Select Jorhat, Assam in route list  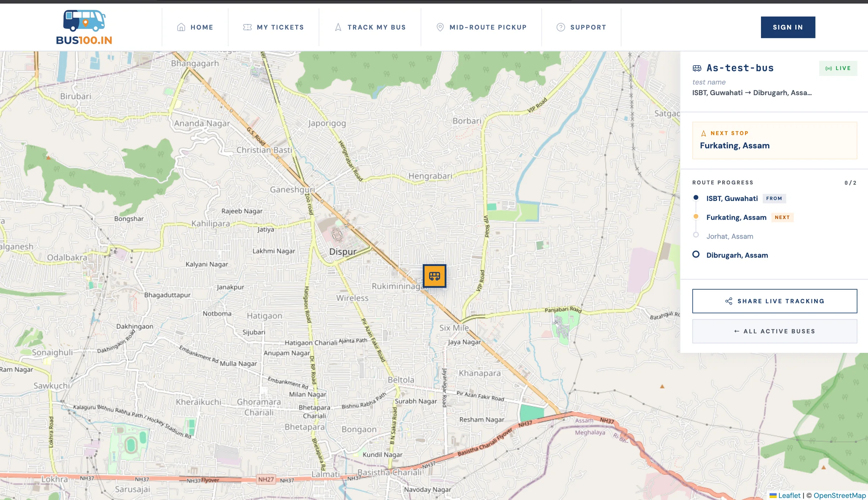click(730, 236)
